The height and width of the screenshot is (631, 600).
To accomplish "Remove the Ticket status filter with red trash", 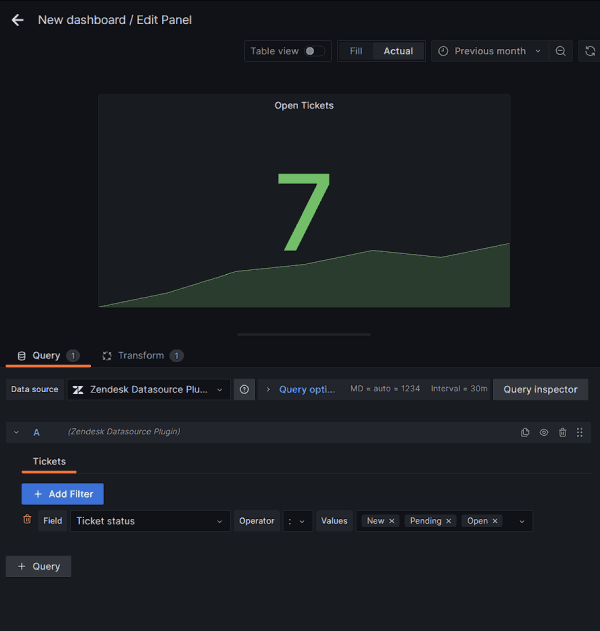I will tap(27, 520).
